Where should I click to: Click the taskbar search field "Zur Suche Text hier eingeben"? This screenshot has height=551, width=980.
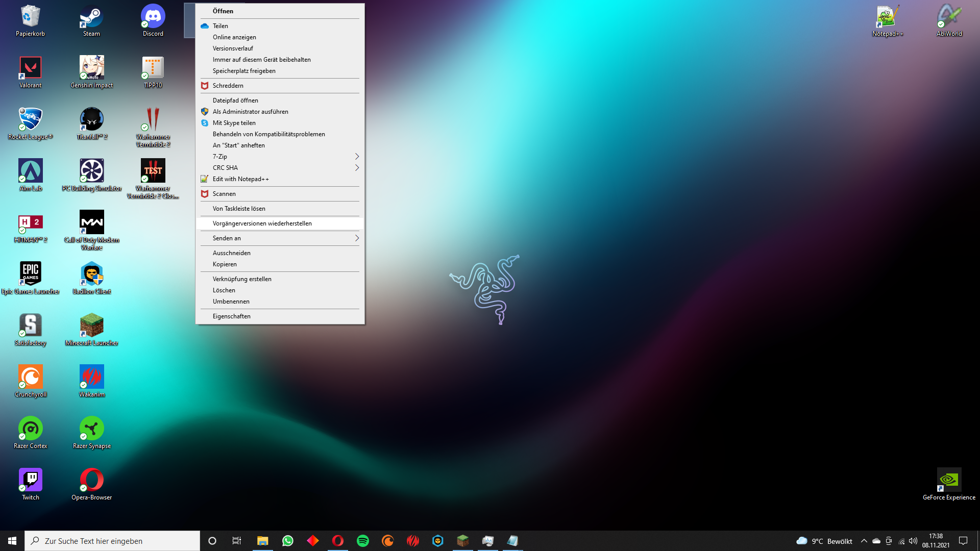[x=112, y=540]
